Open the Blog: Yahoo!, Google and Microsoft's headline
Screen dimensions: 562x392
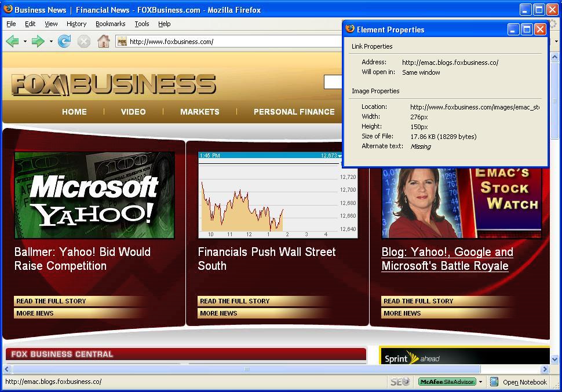pyautogui.click(x=447, y=259)
